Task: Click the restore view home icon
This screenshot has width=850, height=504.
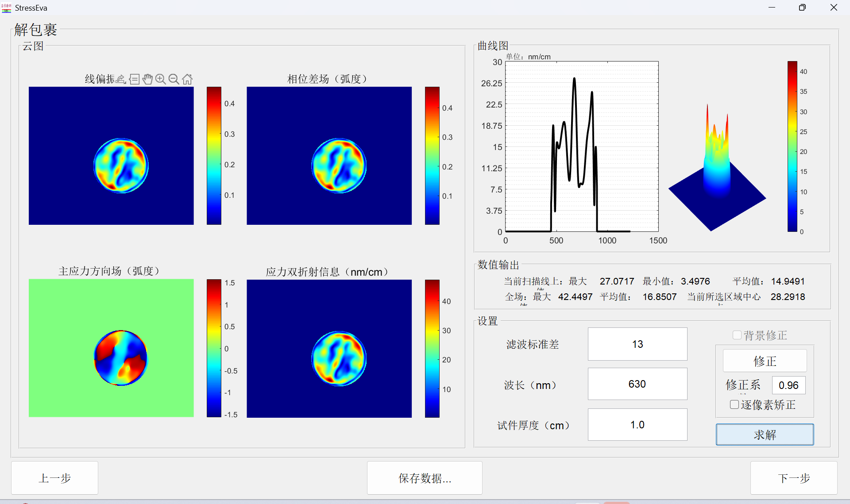Action: click(187, 79)
